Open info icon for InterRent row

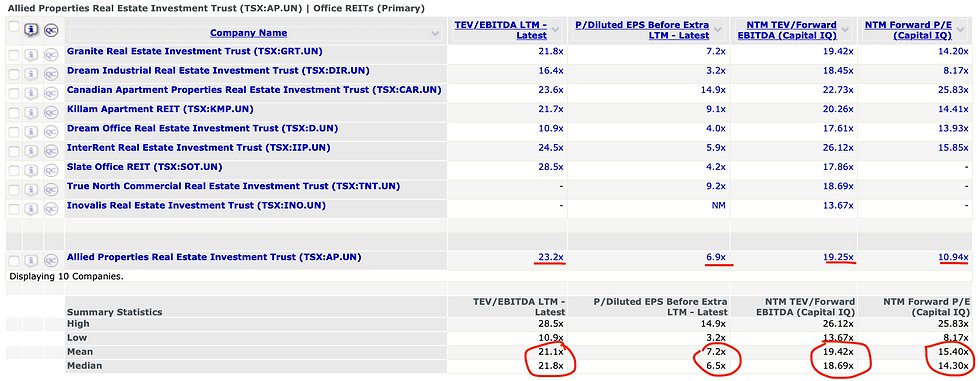[x=31, y=151]
